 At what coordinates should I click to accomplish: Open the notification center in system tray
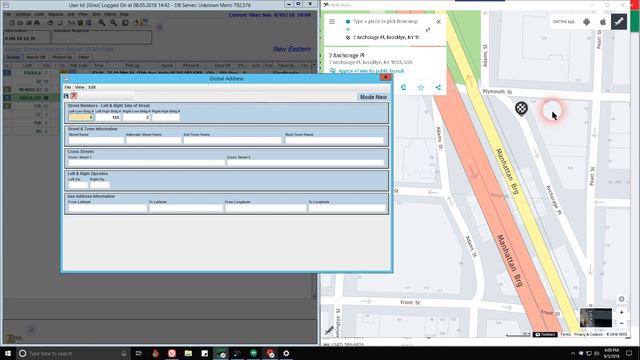coord(629,353)
